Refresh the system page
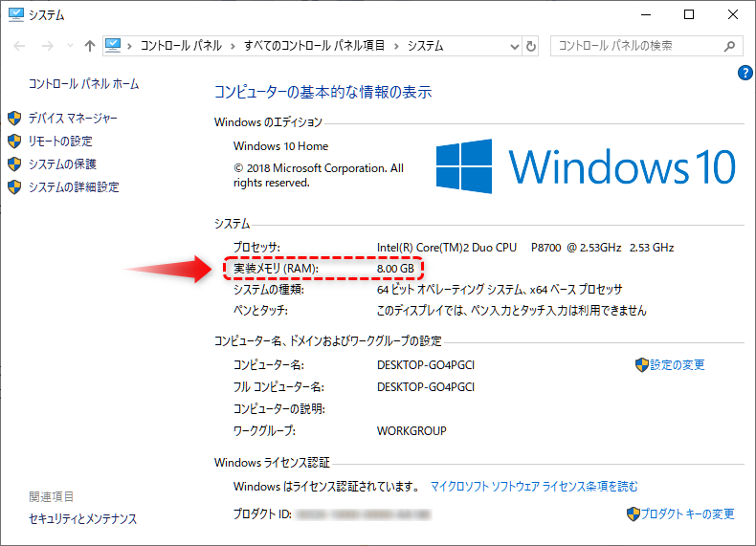Viewport: 756px width, 546px height. (x=531, y=46)
